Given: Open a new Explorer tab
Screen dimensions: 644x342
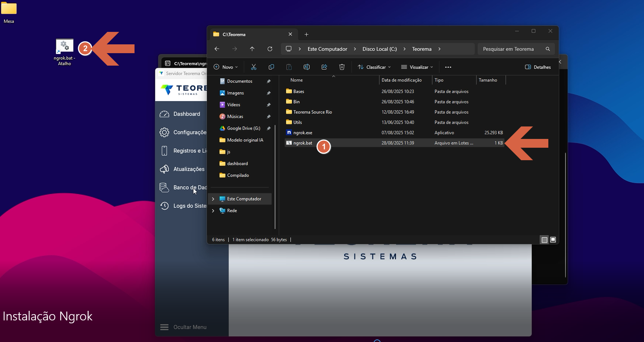Looking at the screenshot, I should [306, 34].
